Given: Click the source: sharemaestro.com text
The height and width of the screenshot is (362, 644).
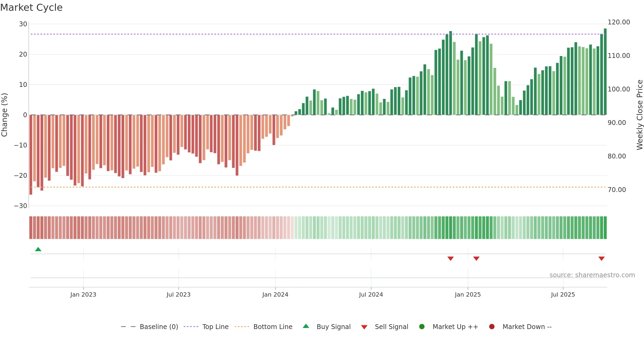Looking at the screenshot, I should (592, 275).
